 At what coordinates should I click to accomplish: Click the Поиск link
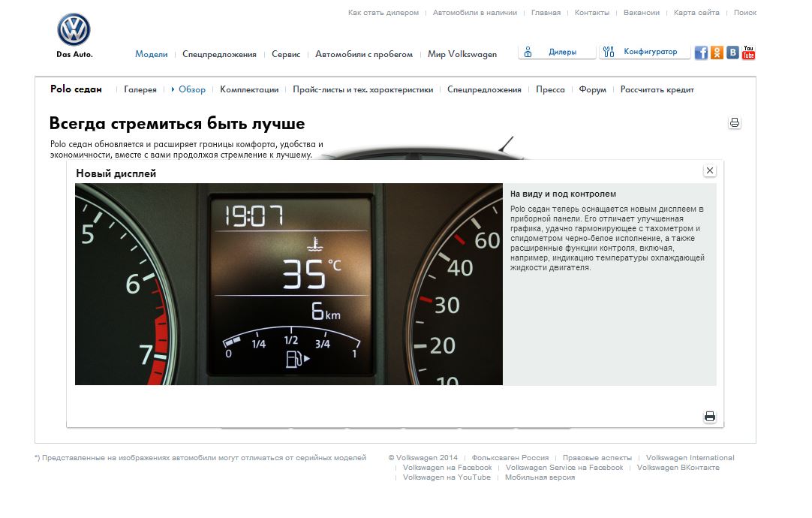pos(745,13)
